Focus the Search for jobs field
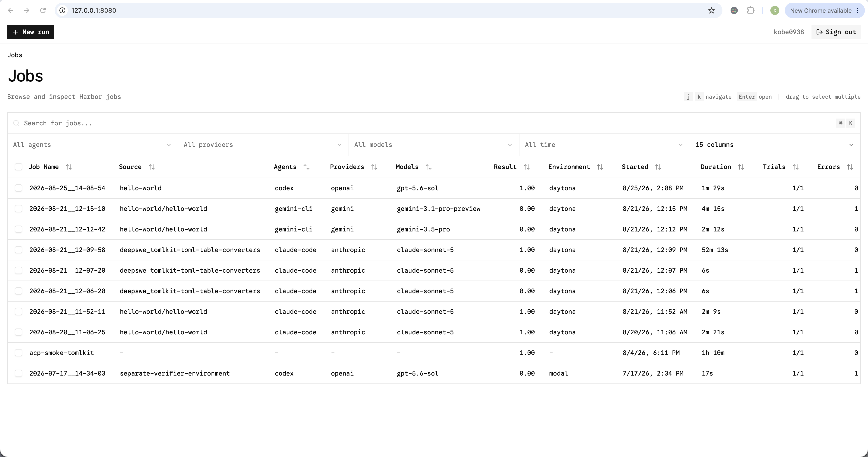868x457 pixels. pyautogui.click(x=434, y=123)
